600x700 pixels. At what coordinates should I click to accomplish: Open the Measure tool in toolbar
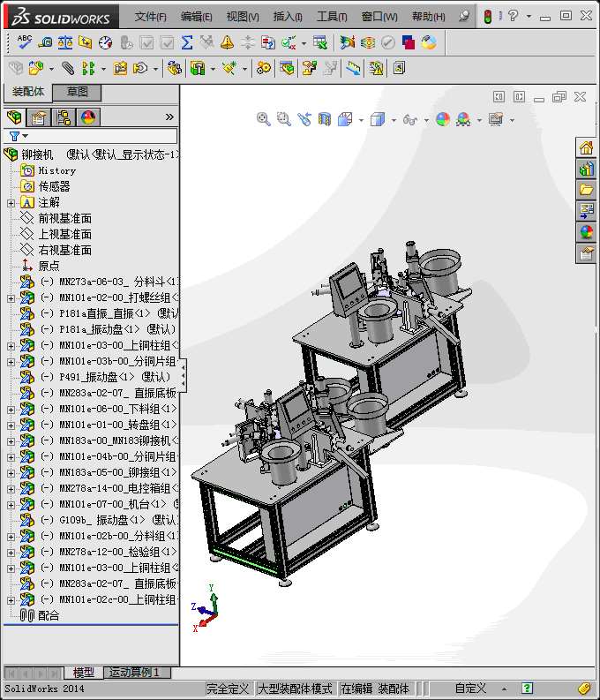point(45,42)
